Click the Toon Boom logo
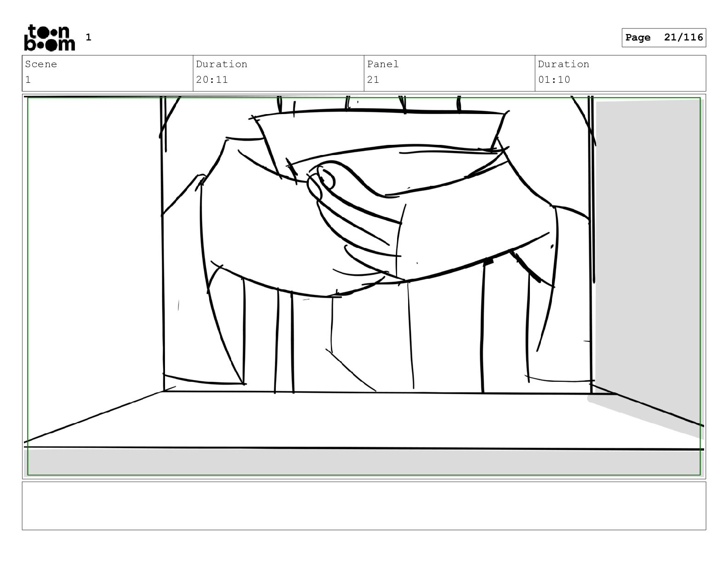 [49, 38]
